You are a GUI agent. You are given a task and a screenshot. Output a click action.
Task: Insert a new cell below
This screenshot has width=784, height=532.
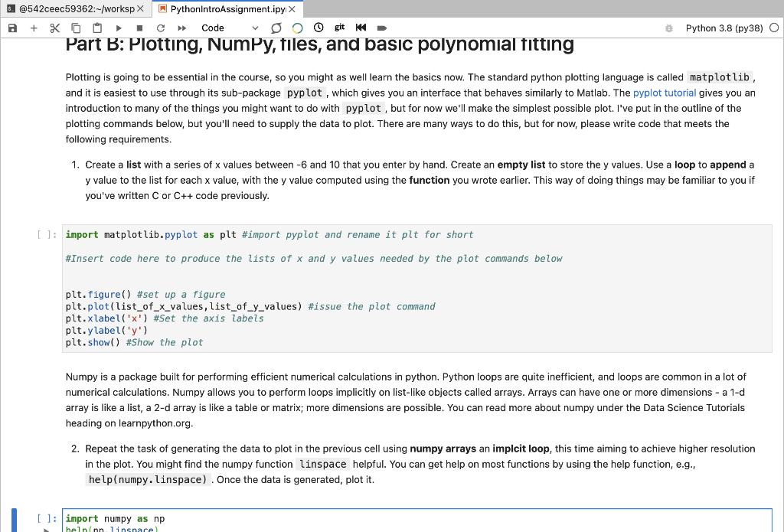point(33,28)
